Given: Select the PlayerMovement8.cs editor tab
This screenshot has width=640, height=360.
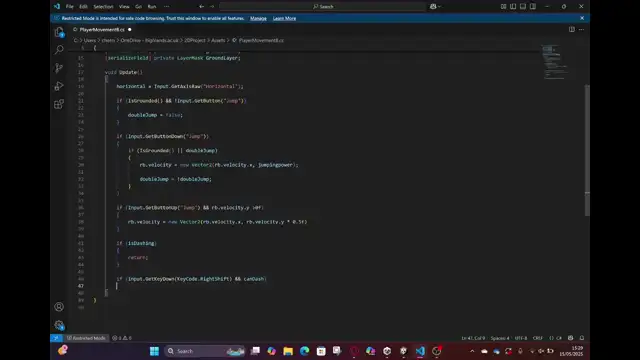Looking at the screenshot, I should pyautogui.click(x=102, y=29).
